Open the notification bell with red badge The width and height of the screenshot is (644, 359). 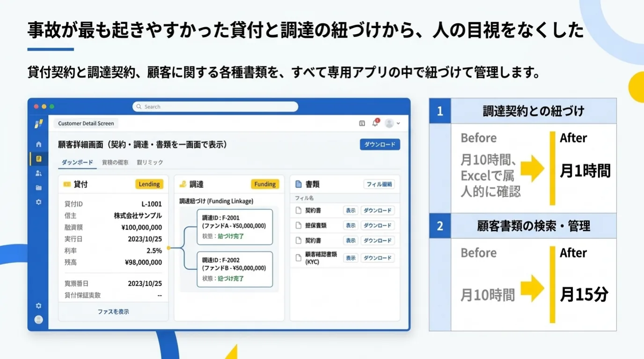(375, 123)
